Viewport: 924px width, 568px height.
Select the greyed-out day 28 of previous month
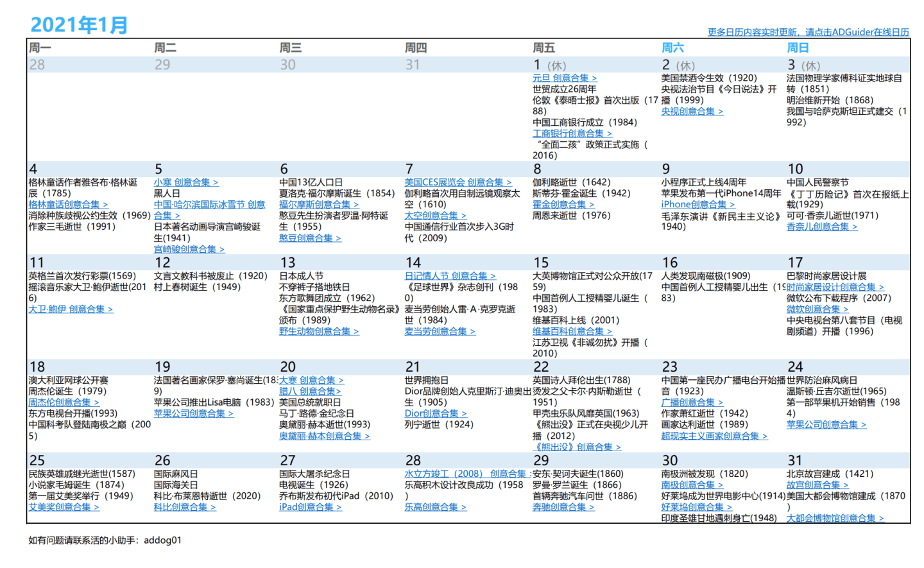37,65
